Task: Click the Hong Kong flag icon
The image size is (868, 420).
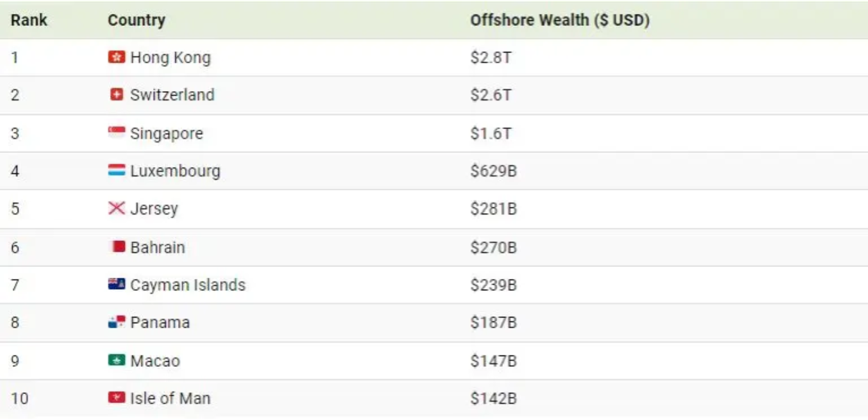Action: tap(116, 58)
